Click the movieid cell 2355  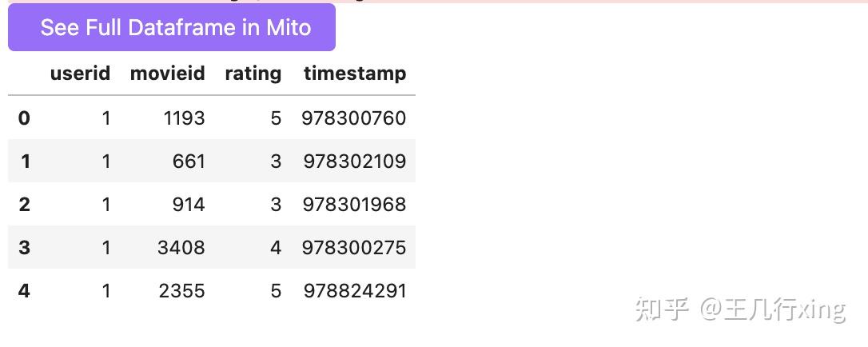pyautogui.click(x=182, y=290)
